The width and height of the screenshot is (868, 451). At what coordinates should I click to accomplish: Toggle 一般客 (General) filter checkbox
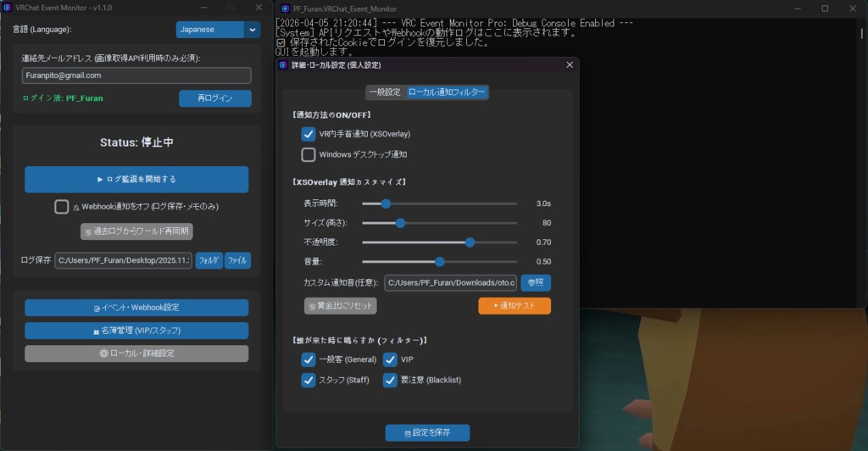pyautogui.click(x=309, y=359)
